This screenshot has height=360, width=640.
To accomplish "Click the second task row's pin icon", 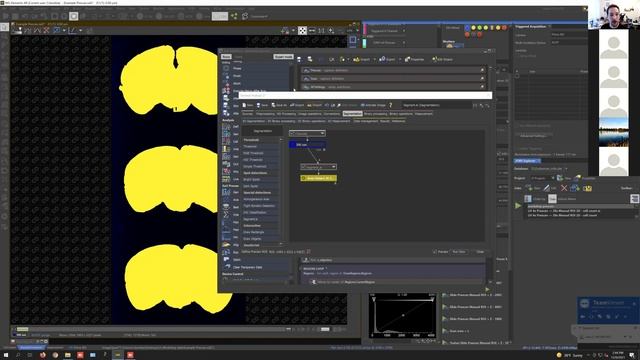I will [x=482, y=78].
